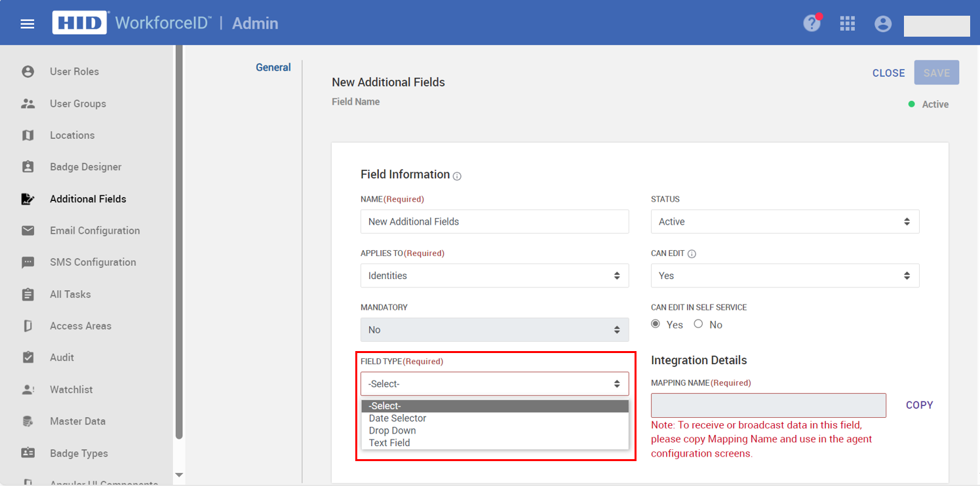980x486 pixels.
Task: Select No for Can Edit in Self Service
Action: [x=698, y=324]
